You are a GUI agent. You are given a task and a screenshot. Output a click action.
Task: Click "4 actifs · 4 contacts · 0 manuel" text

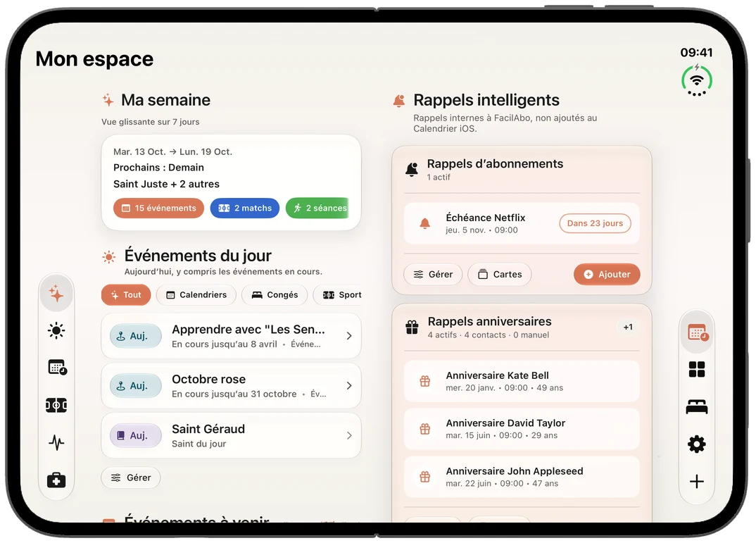point(488,335)
